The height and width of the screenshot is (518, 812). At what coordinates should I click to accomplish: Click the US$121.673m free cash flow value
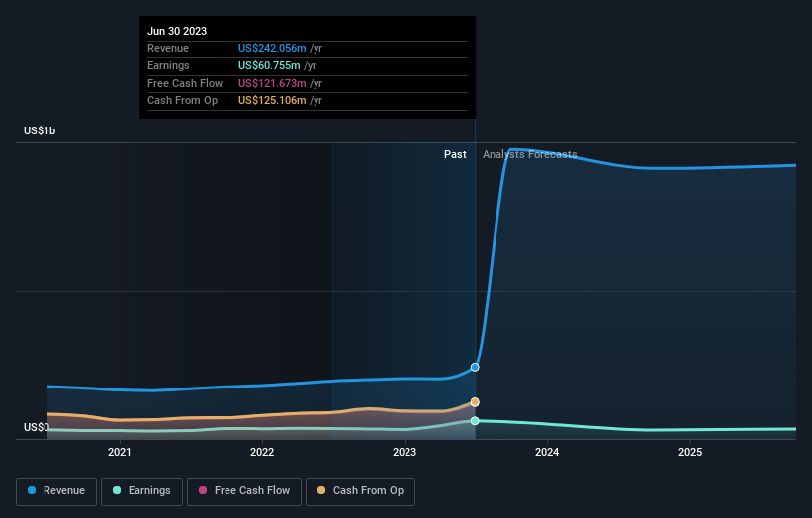click(x=272, y=83)
